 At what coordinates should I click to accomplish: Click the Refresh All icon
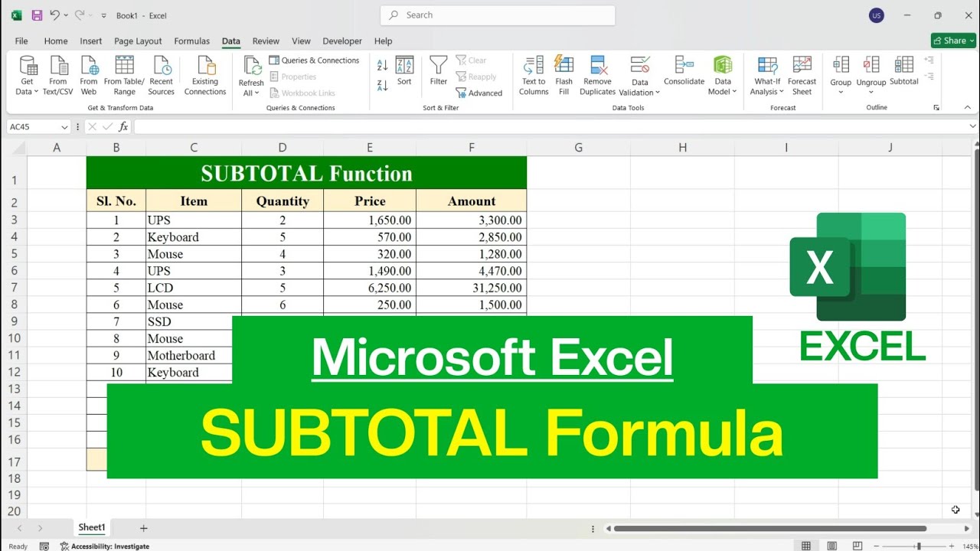[252, 66]
